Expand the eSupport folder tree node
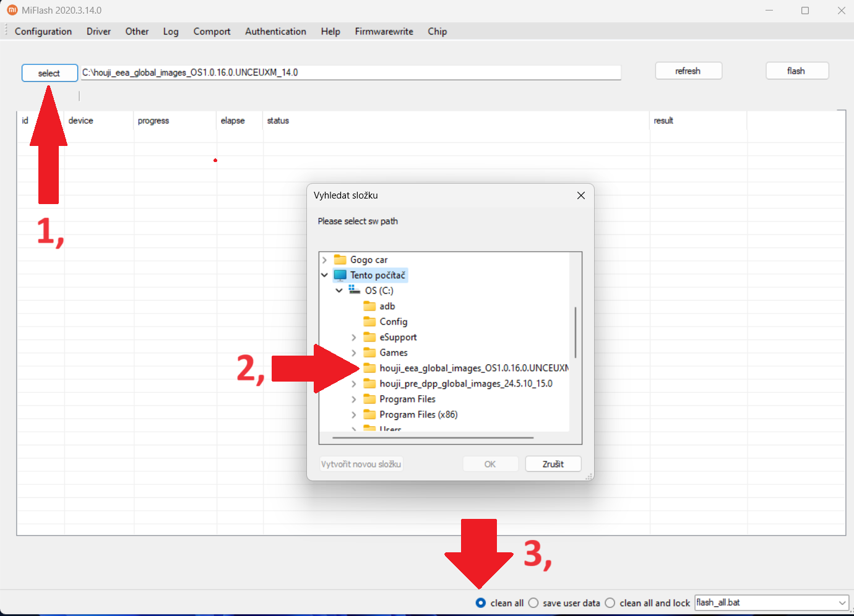854x616 pixels. click(x=354, y=337)
